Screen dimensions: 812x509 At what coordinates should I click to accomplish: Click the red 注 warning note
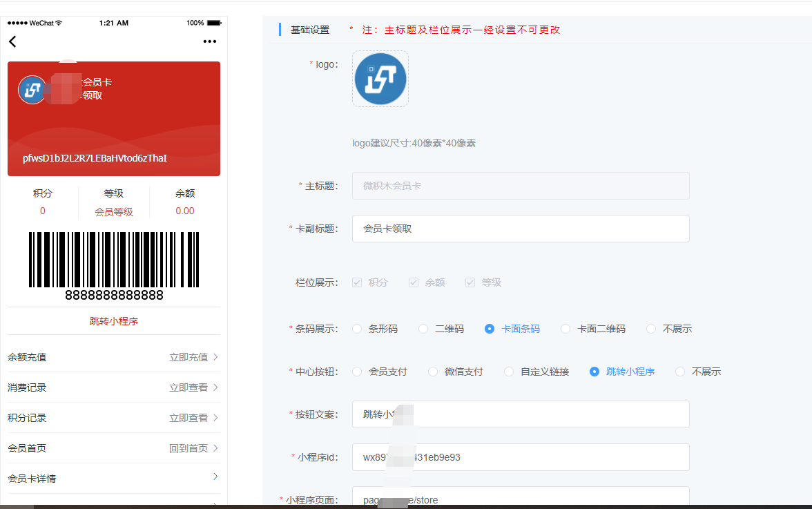tap(455, 30)
